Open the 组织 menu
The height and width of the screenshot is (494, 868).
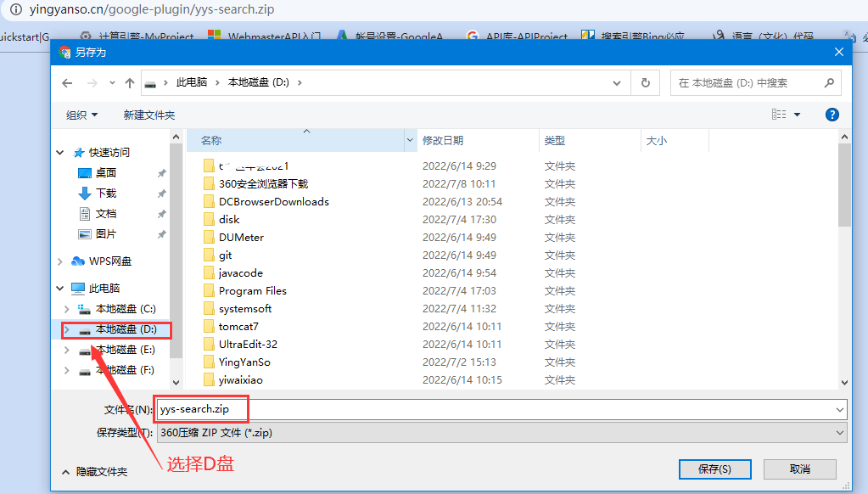pyautogui.click(x=82, y=115)
